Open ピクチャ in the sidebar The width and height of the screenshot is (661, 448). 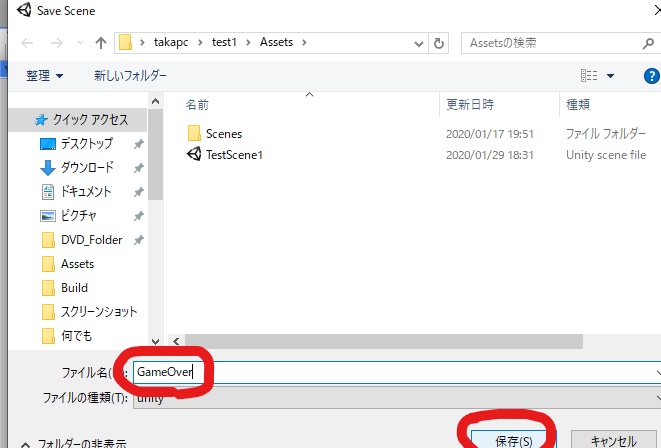(x=79, y=216)
